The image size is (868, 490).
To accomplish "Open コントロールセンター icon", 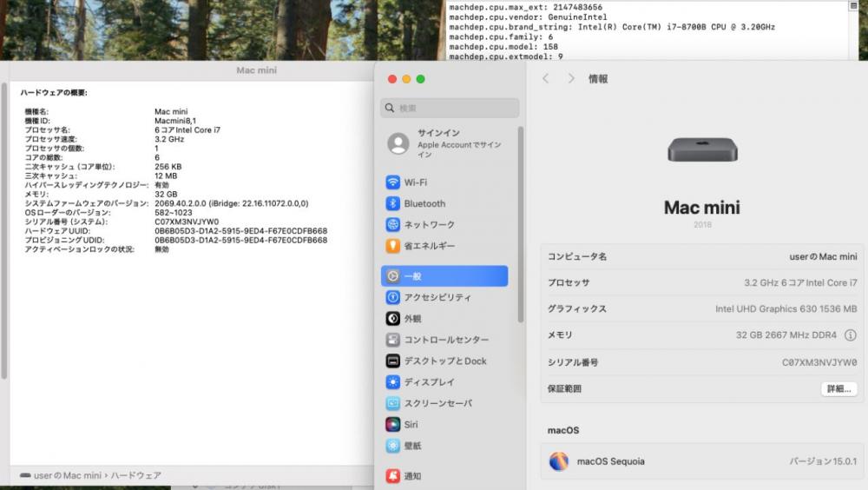I will (x=392, y=340).
